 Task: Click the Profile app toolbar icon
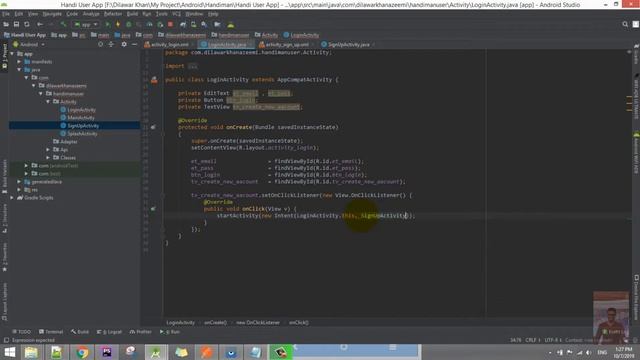pos(149,24)
